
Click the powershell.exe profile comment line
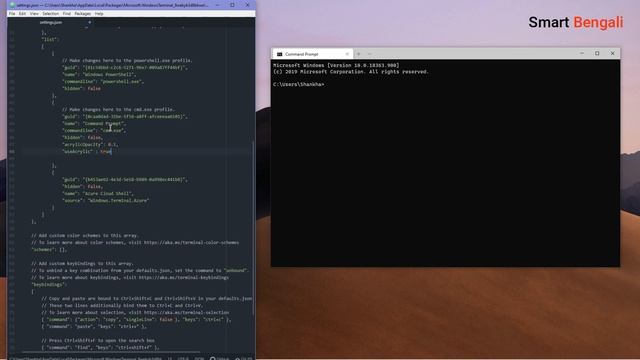coord(127,60)
